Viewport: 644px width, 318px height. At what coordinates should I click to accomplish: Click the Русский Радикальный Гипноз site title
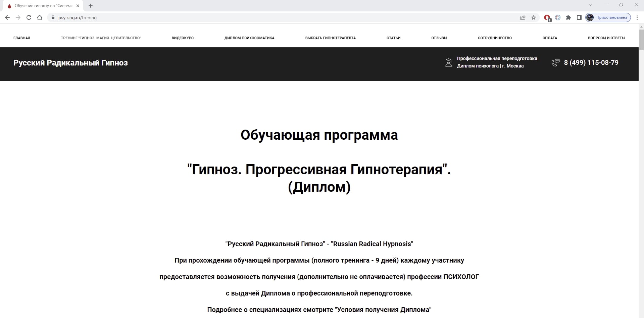point(70,63)
